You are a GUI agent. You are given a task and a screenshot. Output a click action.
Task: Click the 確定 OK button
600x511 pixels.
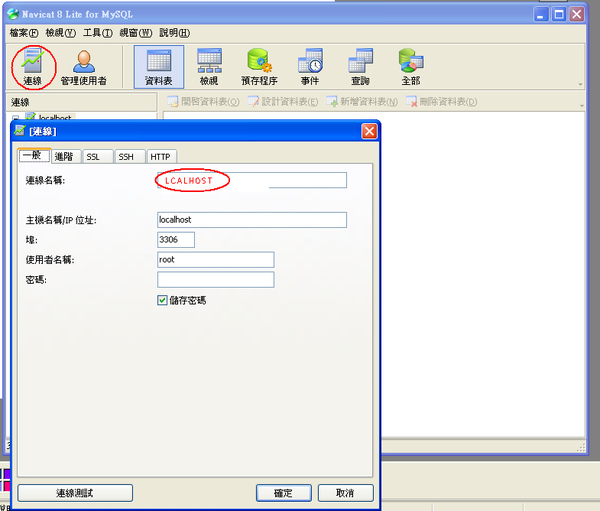[284, 493]
